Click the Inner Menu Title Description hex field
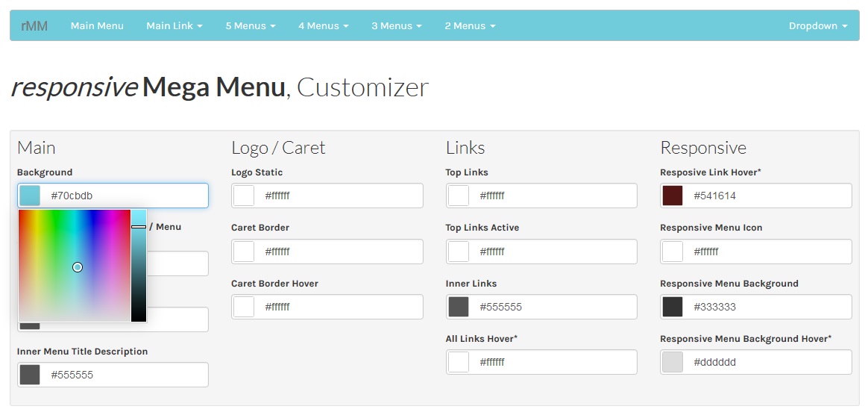868x415 pixels. (x=113, y=375)
